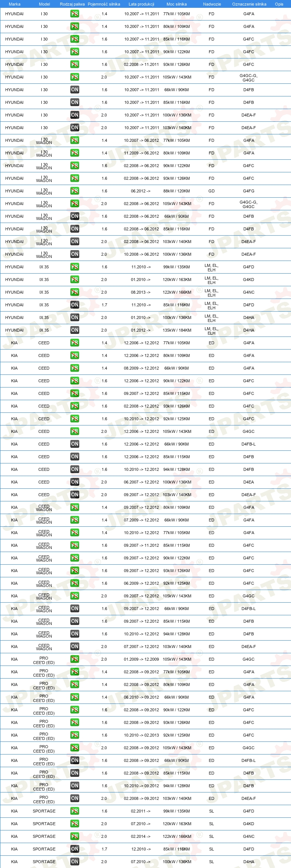Click diesel ON icon in CEED 06.2007 -> 12.2012 row
291x868 pixels.
coord(74,482)
